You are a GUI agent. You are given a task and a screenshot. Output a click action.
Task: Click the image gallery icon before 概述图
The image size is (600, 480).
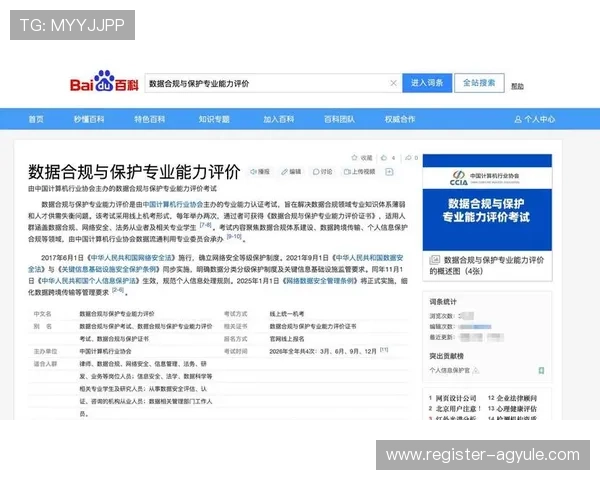point(435,260)
